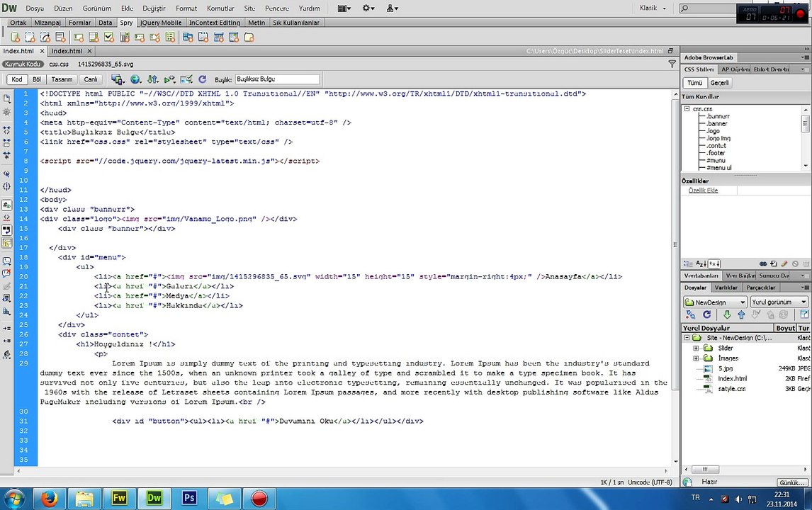Open the NewDesign site dropdown
The image size is (812, 510).
click(715, 302)
